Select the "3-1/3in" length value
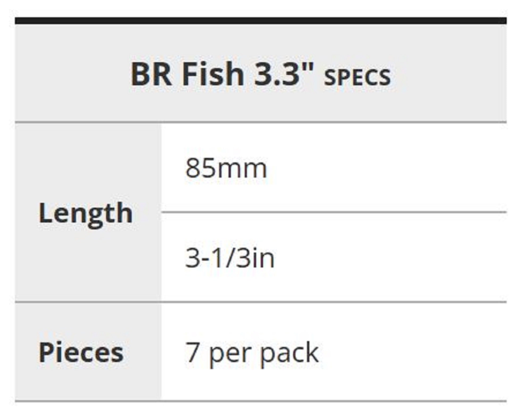The height and width of the screenshot is (415, 532). point(230,258)
